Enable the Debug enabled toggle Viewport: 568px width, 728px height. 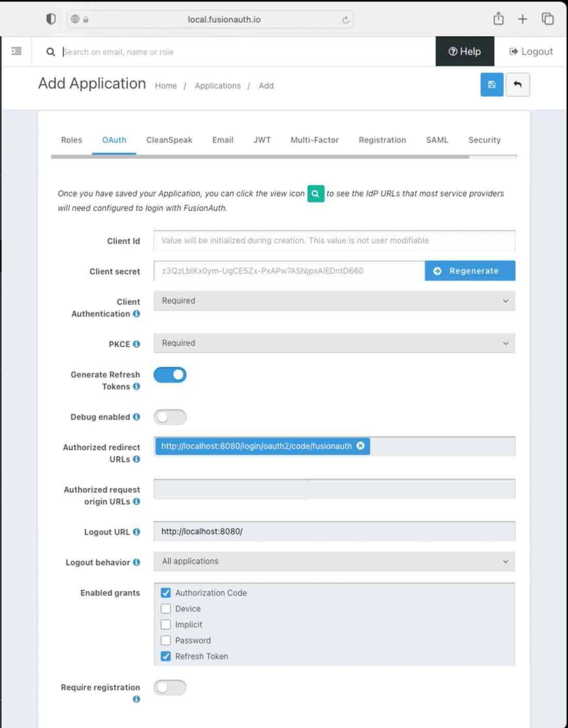(x=170, y=417)
